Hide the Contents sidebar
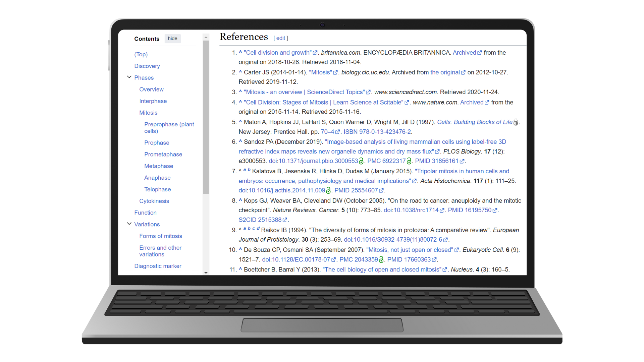644x362 pixels. click(x=172, y=39)
